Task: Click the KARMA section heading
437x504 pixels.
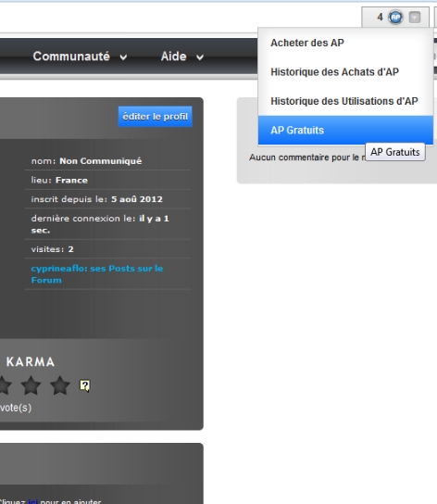Action: 31,362
